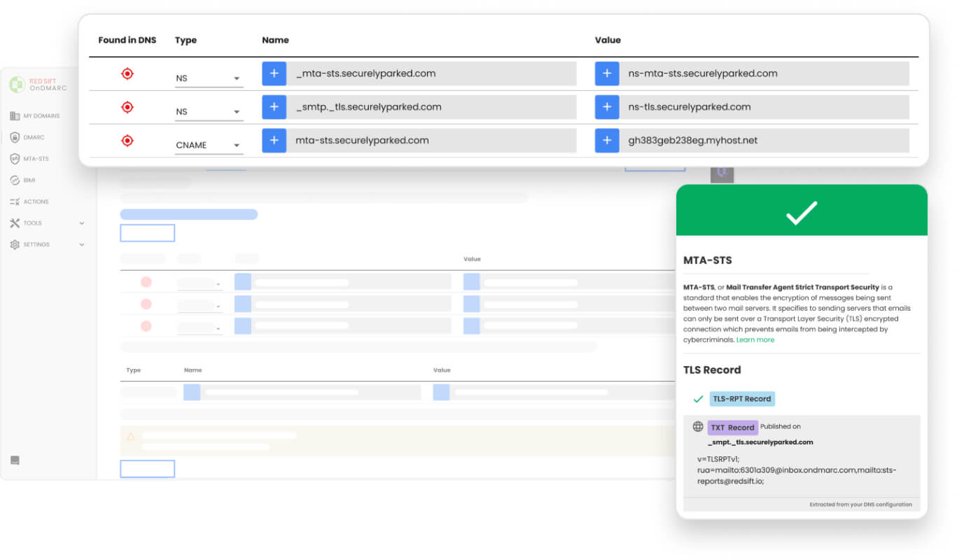Viewport: 957px width, 560px height.
Task: Click the warning triangle icon in yellow banner
Action: pyautogui.click(x=130, y=437)
